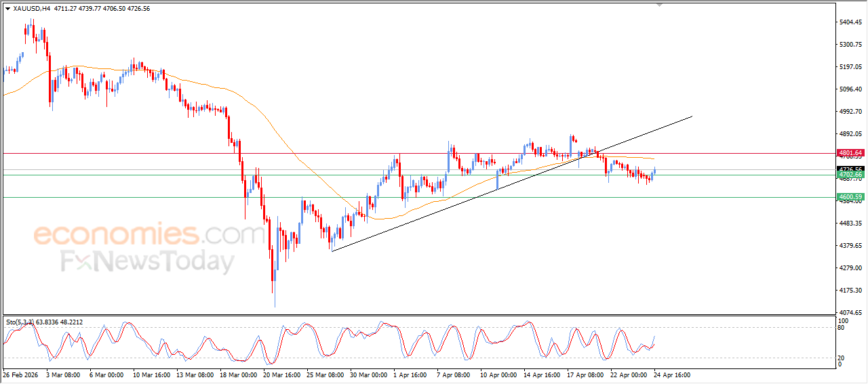Click the stochastic scale value 100
Image resolution: width=868 pixels, height=384 pixels.
coord(843,320)
